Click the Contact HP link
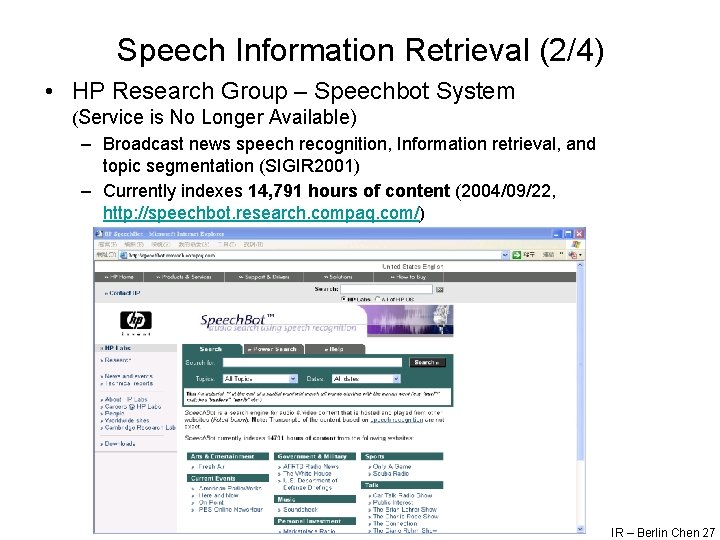Image resolution: width=720 pixels, height=540 pixels. pyautogui.click(x=122, y=293)
